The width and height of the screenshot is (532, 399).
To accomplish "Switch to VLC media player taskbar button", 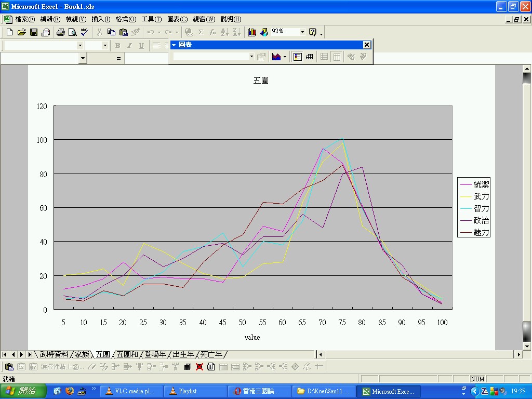I will coord(131,391).
